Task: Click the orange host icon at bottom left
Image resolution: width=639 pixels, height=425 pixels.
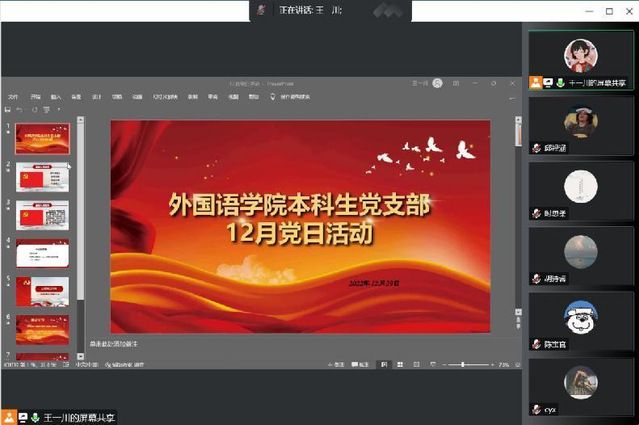Action: click(x=9, y=417)
